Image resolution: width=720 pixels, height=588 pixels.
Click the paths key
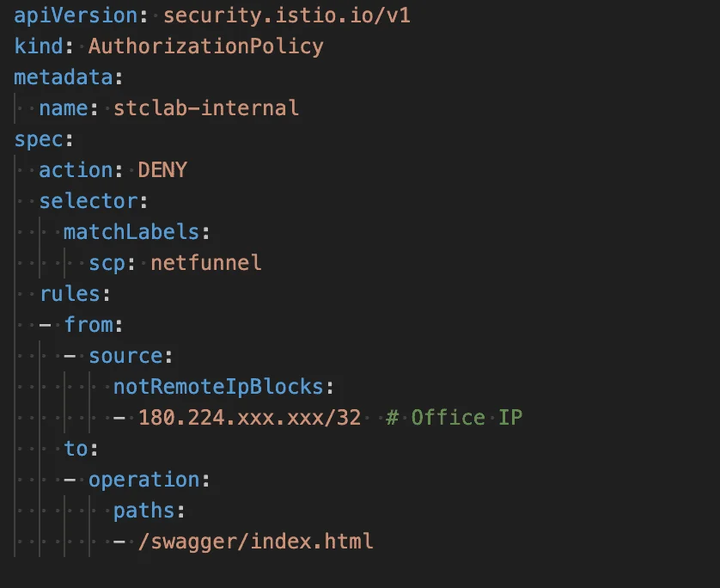(143, 511)
